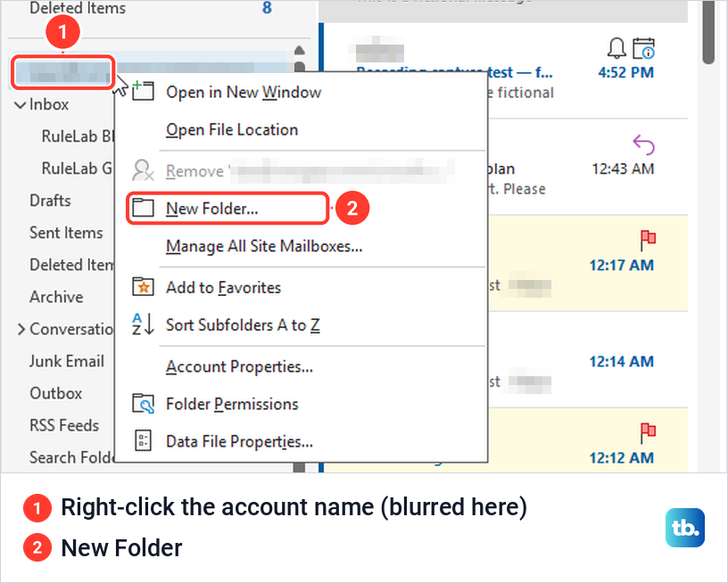The height and width of the screenshot is (583, 728).
Task: Open the Sent Items folder
Action: pos(66,233)
